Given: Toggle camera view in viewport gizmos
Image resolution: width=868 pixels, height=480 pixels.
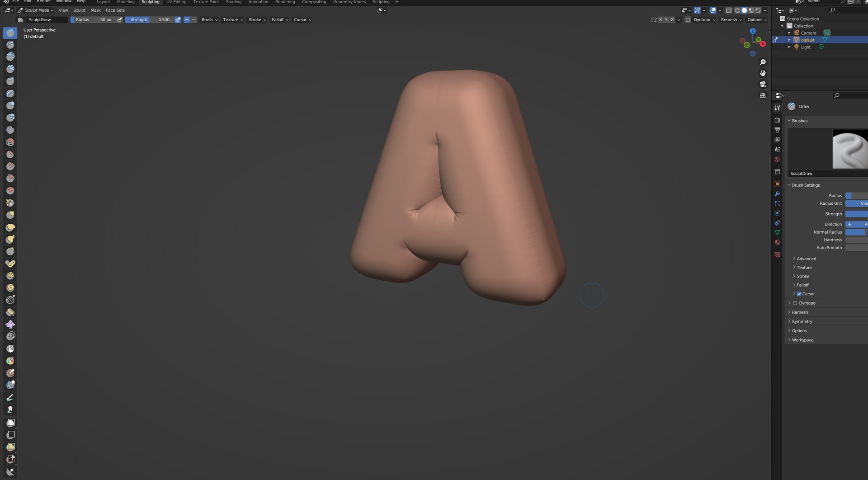Looking at the screenshot, I should (763, 84).
